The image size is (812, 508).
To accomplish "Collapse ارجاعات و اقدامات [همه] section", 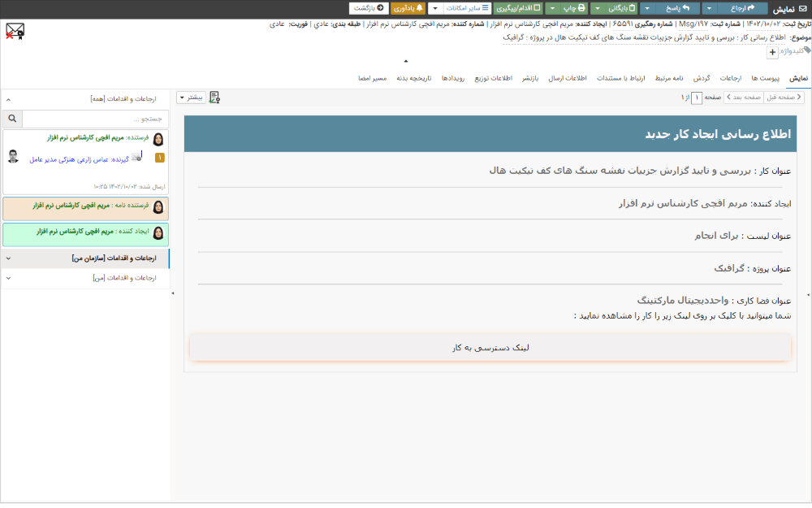I will pos(7,99).
